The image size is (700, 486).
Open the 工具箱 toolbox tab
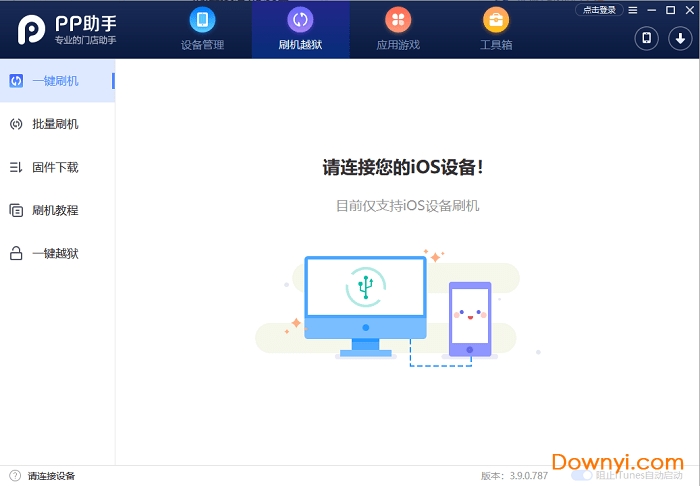pos(496,29)
